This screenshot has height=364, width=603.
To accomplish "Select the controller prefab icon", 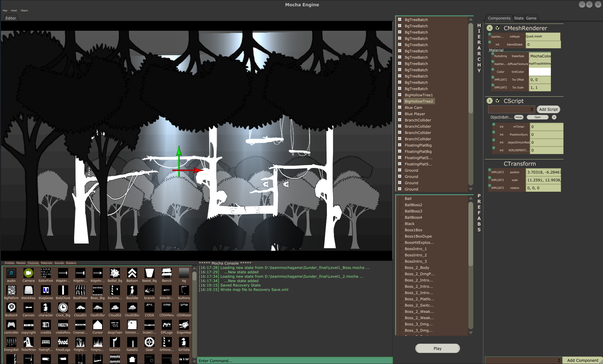I will tap(11, 325).
